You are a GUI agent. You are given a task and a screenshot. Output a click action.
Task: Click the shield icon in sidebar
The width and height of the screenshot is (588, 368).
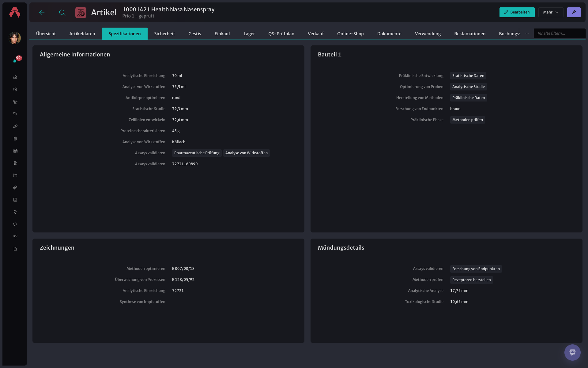pyautogui.click(x=15, y=224)
